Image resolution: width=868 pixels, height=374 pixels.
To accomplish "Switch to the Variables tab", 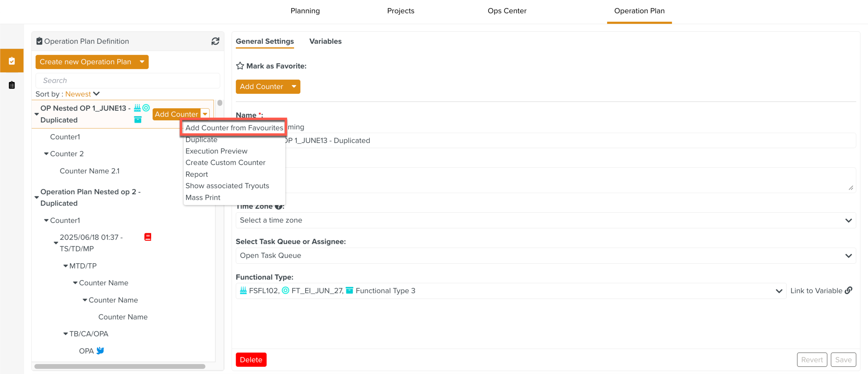I will [x=325, y=41].
